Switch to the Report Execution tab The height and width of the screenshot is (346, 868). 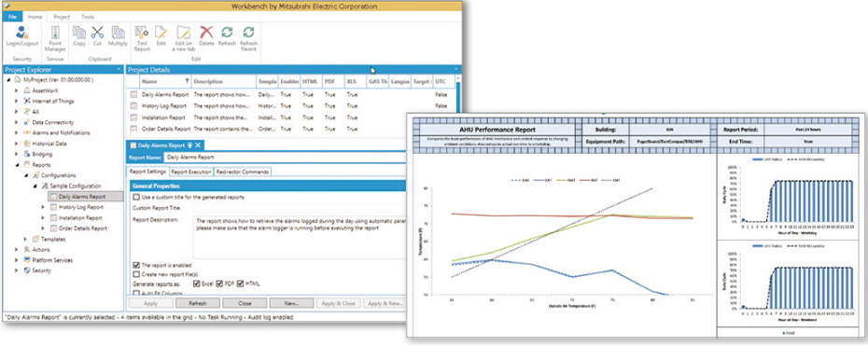pyautogui.click(x=190, y=172)
